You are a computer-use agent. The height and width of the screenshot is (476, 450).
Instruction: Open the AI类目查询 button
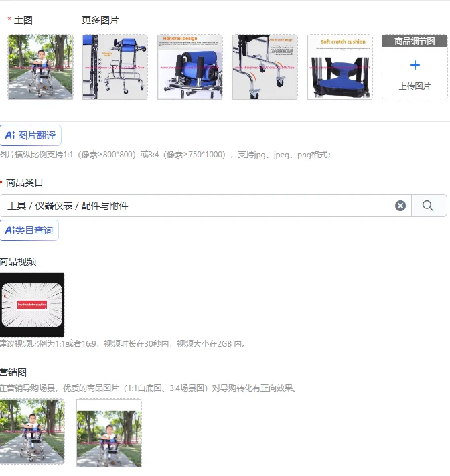click(29, 230)
